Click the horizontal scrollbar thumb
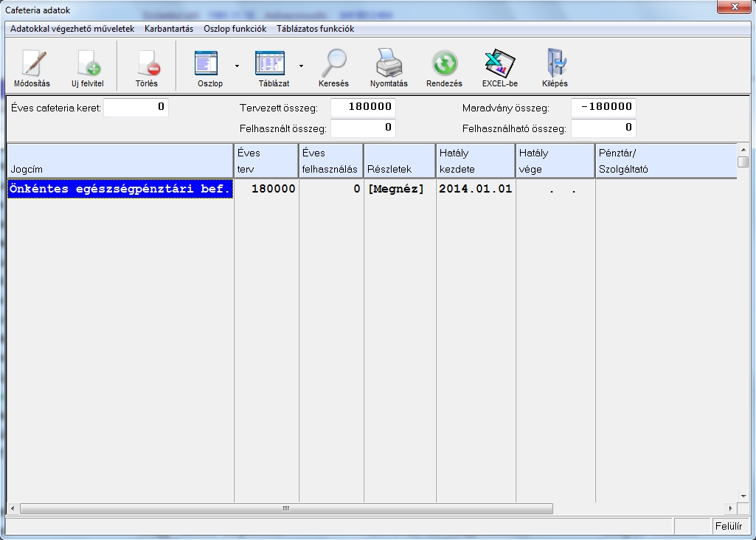Image resolution: width=756 pixels, height=540 pixels. tap(286, 509)
